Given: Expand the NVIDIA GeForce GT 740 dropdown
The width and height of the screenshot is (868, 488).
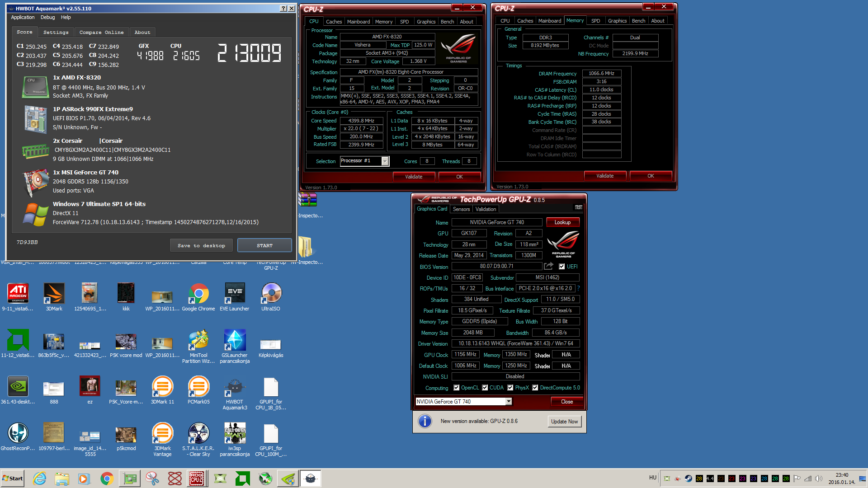Looking at the screenshot, I should (509, 401).
